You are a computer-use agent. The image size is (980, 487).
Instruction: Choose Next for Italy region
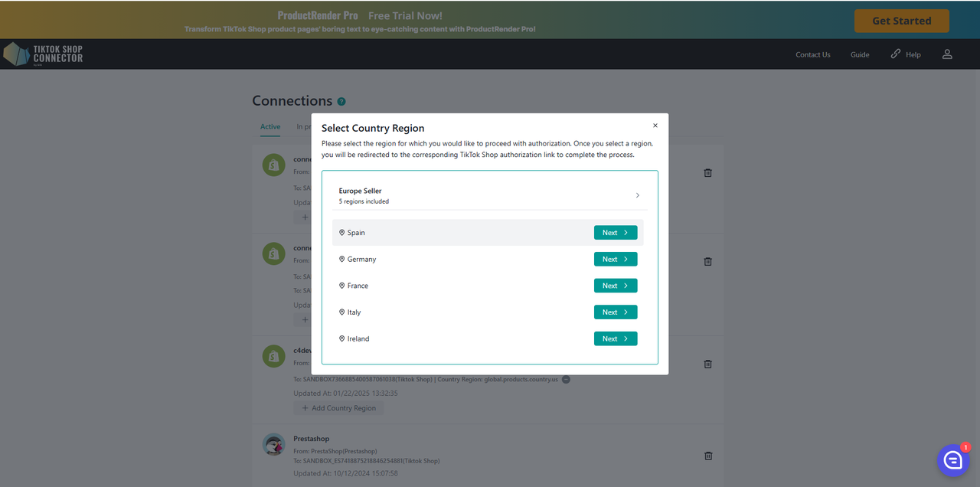[x=615, y=312]
